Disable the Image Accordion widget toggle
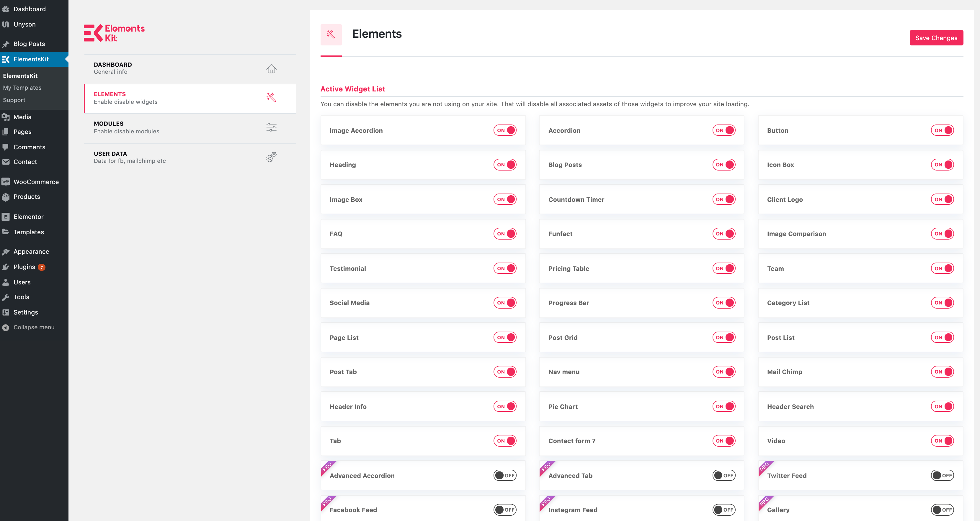Image resolution: width=980 pixels, height=521 pixels. (x=505, y=130)
